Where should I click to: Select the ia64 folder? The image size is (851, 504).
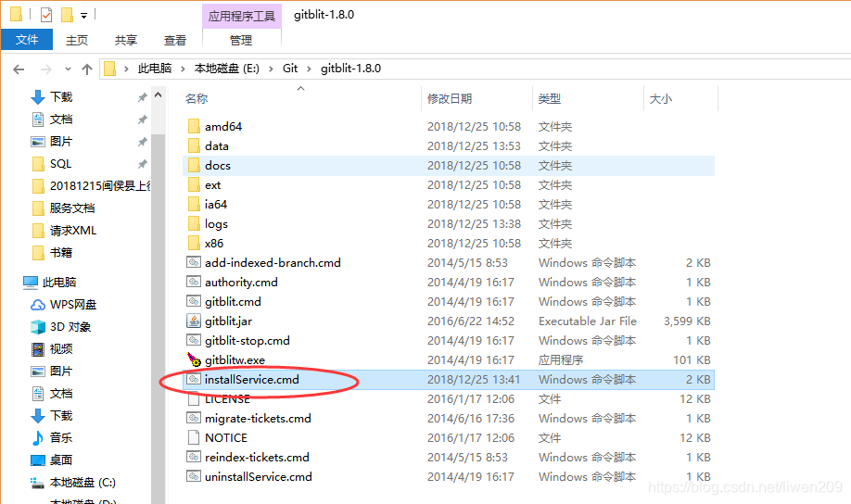tap(216, 205)
